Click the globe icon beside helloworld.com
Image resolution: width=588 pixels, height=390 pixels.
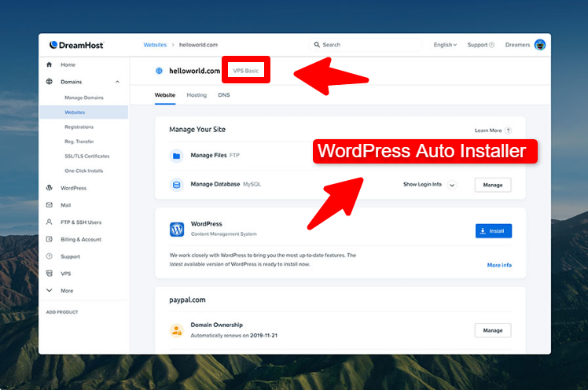point(159,71)
